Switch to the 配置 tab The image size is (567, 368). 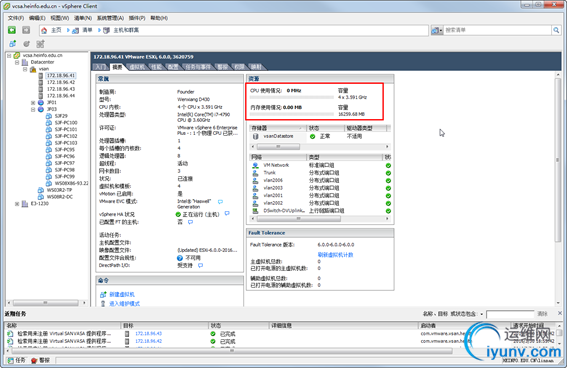click(173, 67)
